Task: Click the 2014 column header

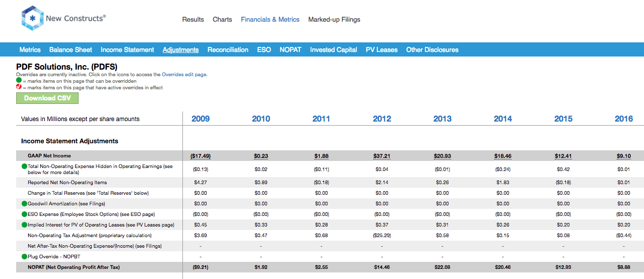Action: coord(503,119)
